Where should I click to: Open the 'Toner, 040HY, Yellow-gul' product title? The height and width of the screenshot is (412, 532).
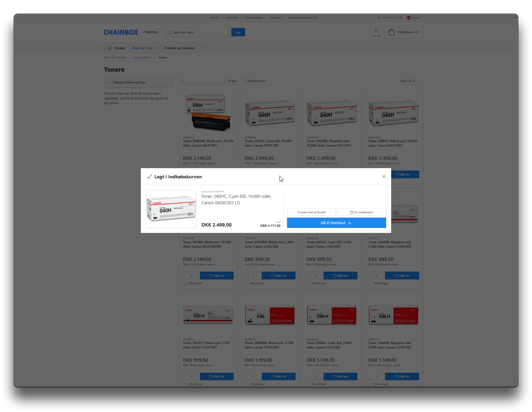[393, 143]
